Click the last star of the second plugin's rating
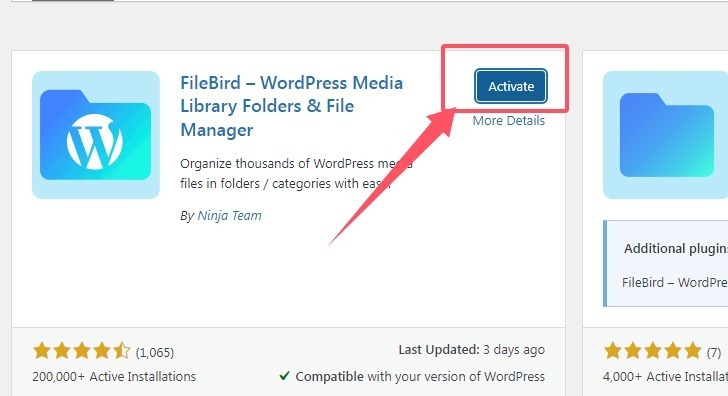This screenshot has width=728, height=396. pos(692,351)
